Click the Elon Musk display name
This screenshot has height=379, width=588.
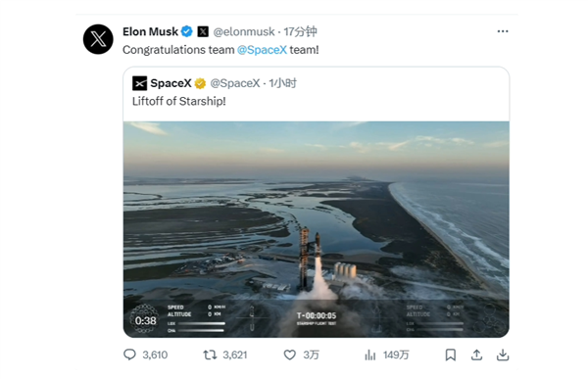150,32
